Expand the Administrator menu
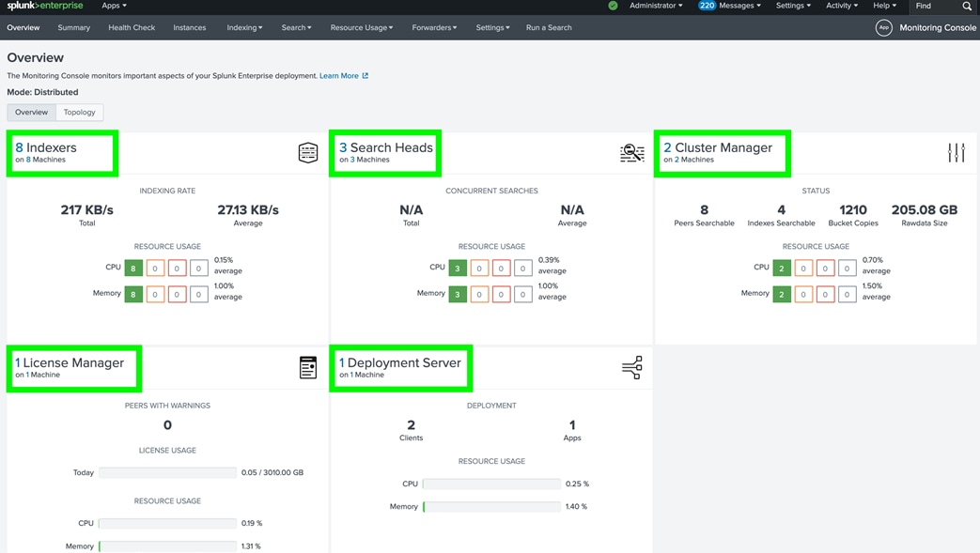 click(656, 6)
